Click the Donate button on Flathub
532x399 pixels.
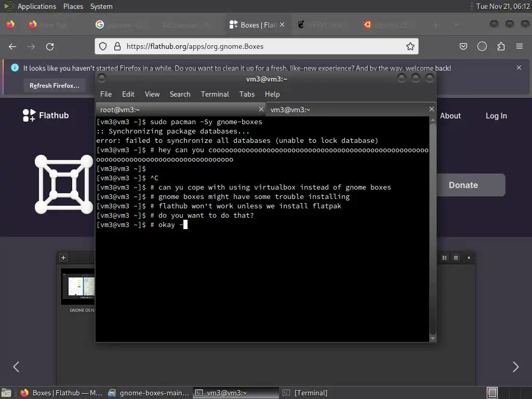[x=471, y=185]
